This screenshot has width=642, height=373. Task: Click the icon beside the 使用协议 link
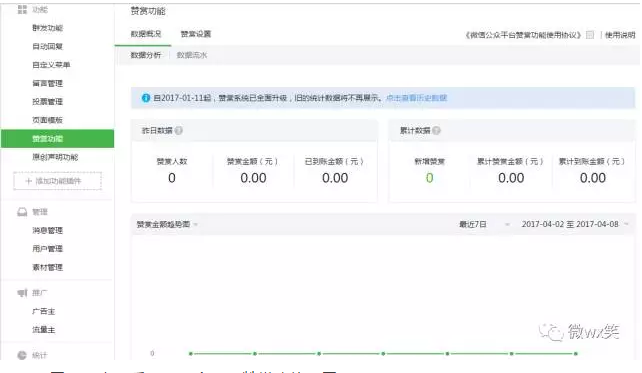click(590, 35)
